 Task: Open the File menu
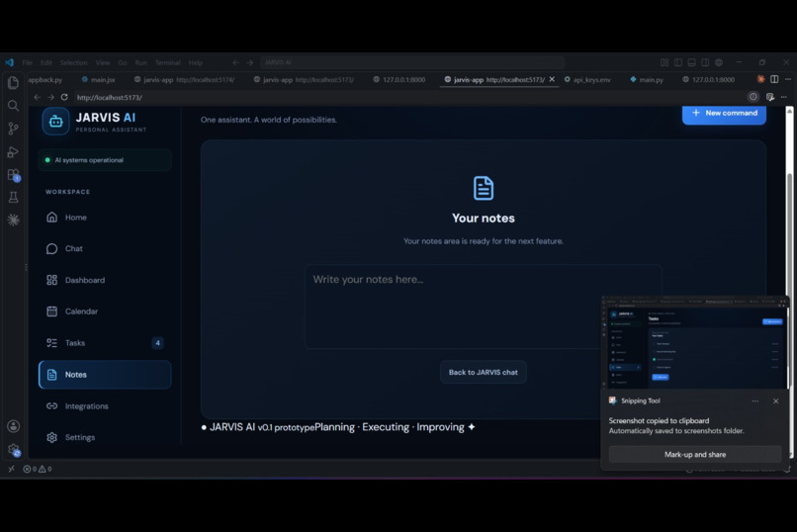click(x=27, y=62)
